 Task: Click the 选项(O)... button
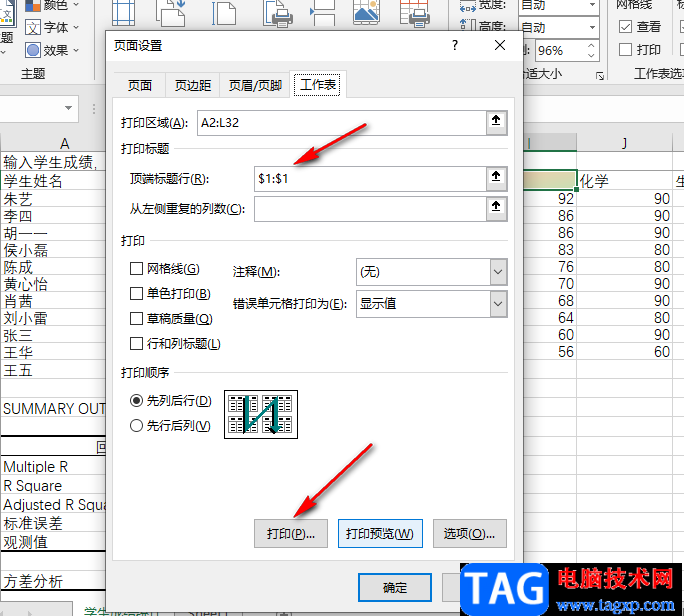click(470, 534)
